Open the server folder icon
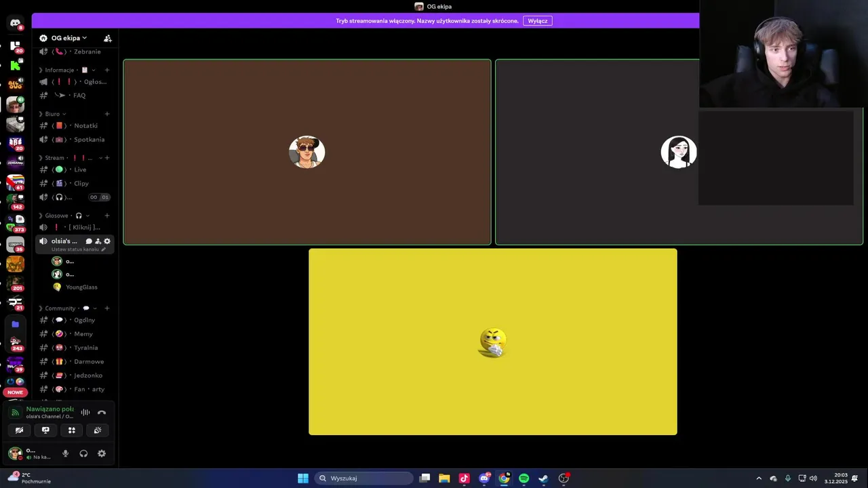Image resolution: width=868 pixels, height=488 pixels. pyautogui.click(x=15, y=324)
